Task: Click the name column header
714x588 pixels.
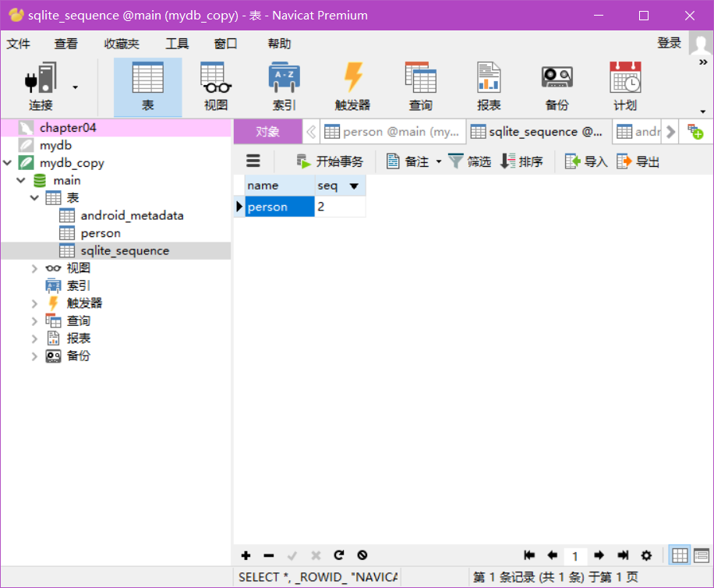Action: coord(280,186)
